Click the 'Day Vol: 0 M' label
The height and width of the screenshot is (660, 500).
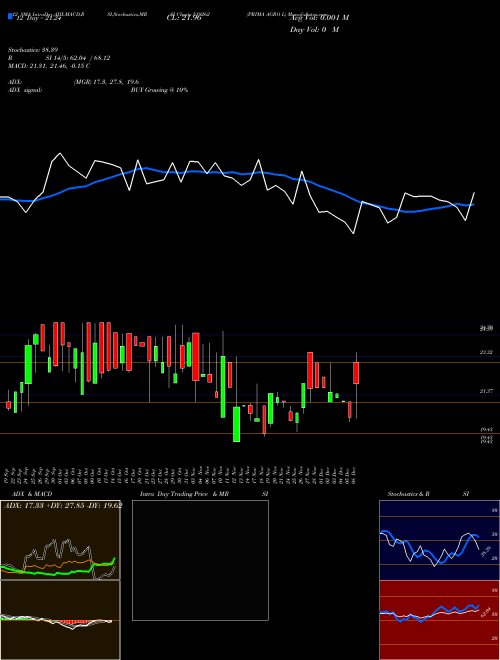pyautogui.click(x=314, y=30)
